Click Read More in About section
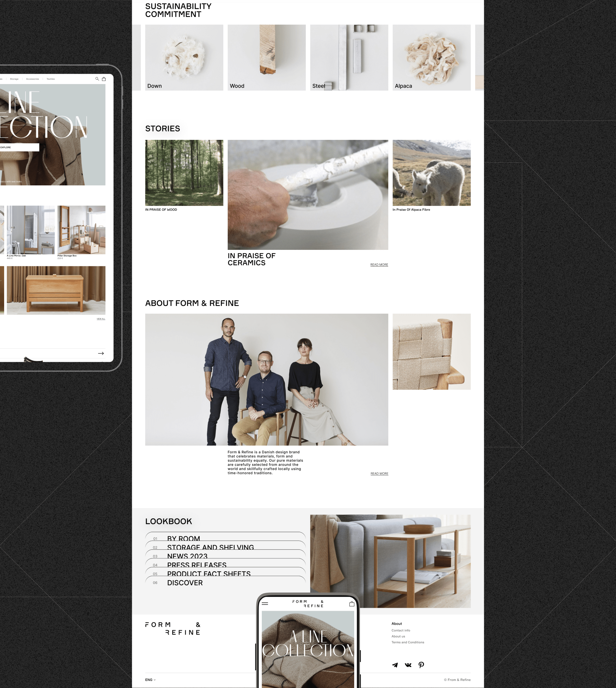Viewport: 616px width, 688px height. (379, 473)
